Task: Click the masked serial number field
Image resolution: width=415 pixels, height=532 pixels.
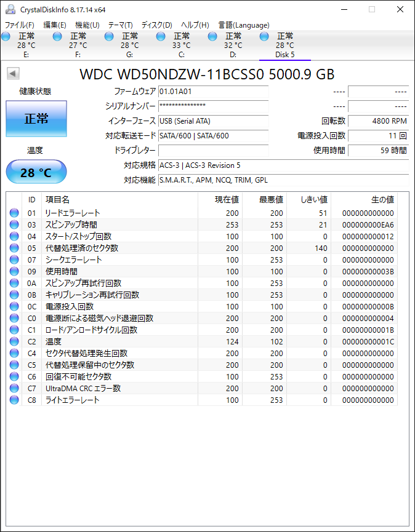Action: [x=213, y=106]
